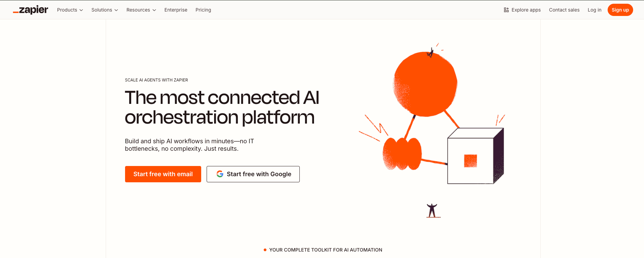The image size is (644, 258).
Task: Click the small person figure in the illustration
Action: pos(432,210)
